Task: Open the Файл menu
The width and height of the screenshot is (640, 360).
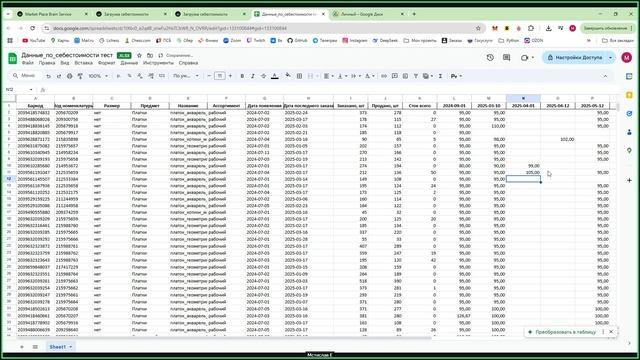Action: click(27, 63)
